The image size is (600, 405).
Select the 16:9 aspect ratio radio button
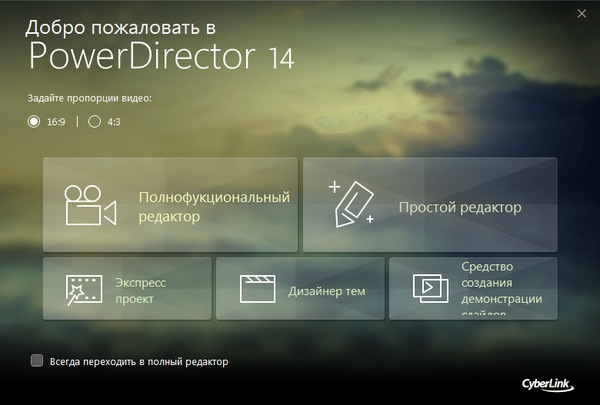click(34, 122)
